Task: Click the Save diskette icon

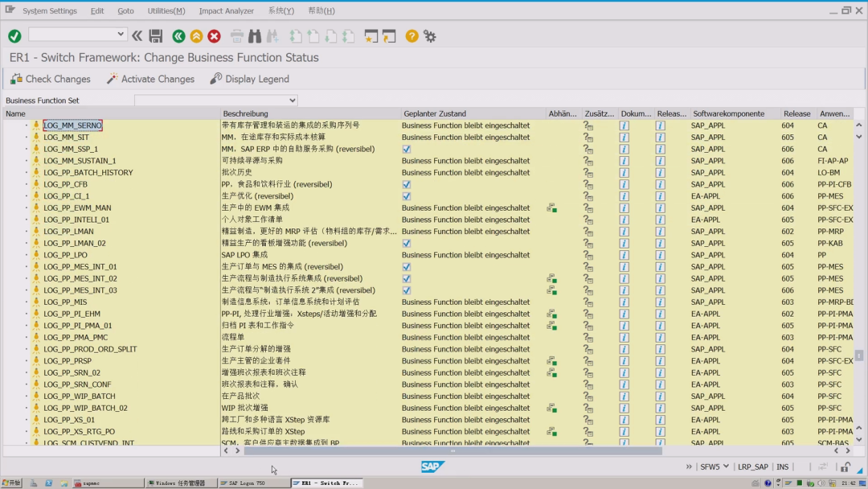Action: (x=156, y=36)
